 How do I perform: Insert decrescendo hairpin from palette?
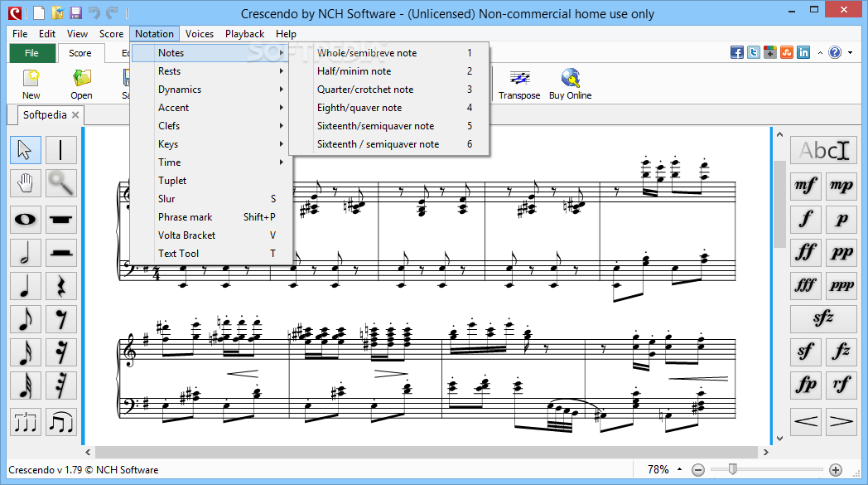tap(841, 422)
